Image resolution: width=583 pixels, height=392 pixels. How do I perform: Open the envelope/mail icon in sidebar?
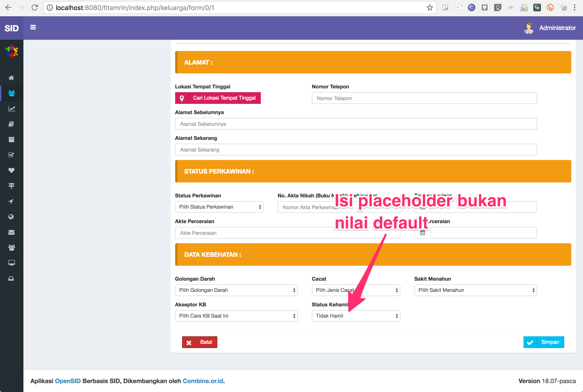(x=11, y=232)
